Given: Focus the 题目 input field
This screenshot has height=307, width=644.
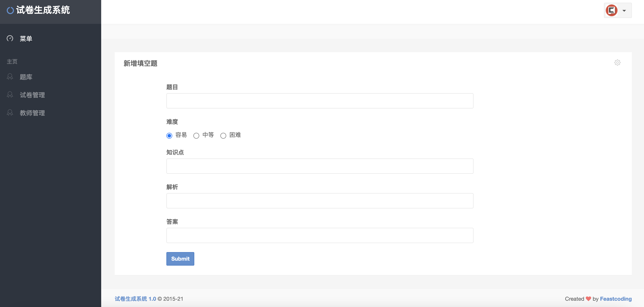Looking at the screenshot, I should pyautogui.click(x=320, y=101).
